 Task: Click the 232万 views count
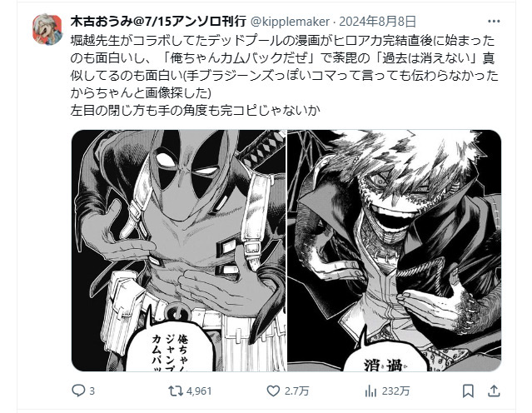pyautogui.click(x=395, y=391)
